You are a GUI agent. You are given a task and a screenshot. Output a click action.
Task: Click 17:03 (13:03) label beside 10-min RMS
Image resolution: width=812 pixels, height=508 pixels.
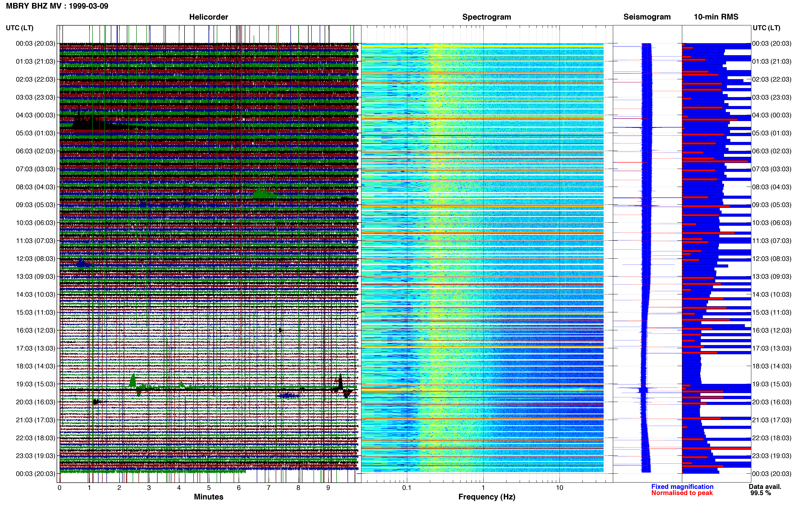[x=772, y=348]
